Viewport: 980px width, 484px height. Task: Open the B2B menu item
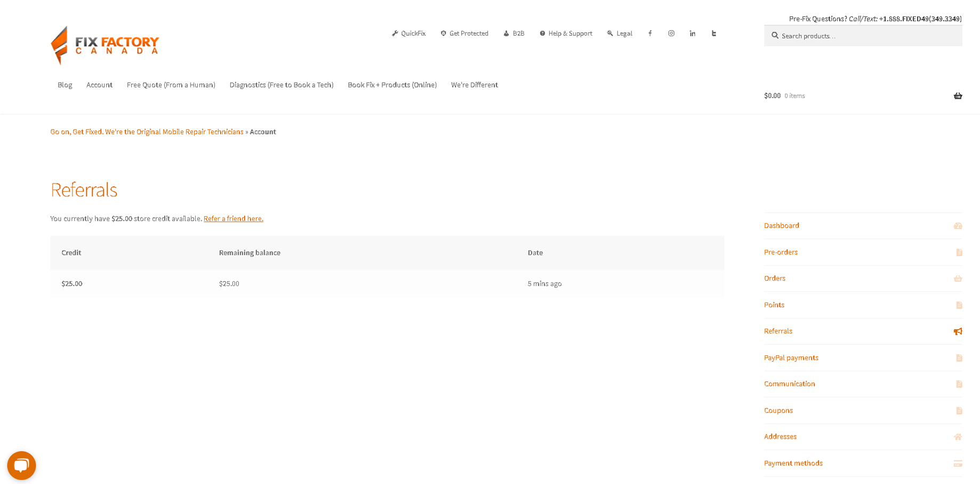[x=514, y=33]
